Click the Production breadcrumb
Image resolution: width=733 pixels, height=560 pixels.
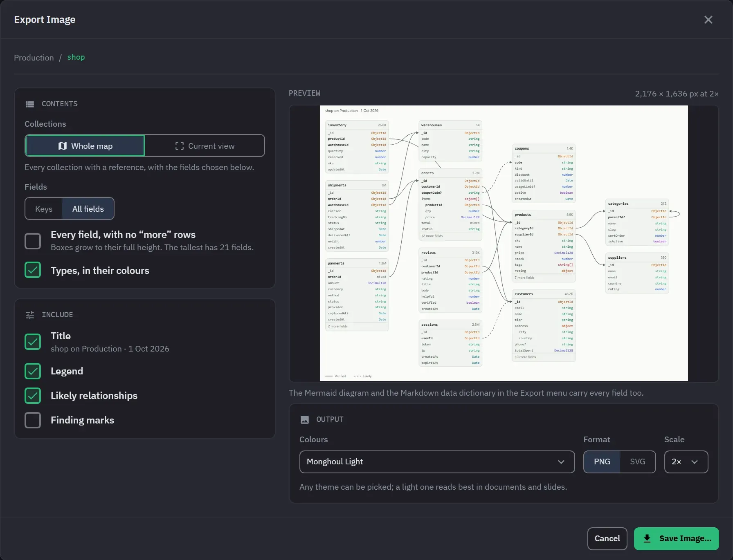34,58
